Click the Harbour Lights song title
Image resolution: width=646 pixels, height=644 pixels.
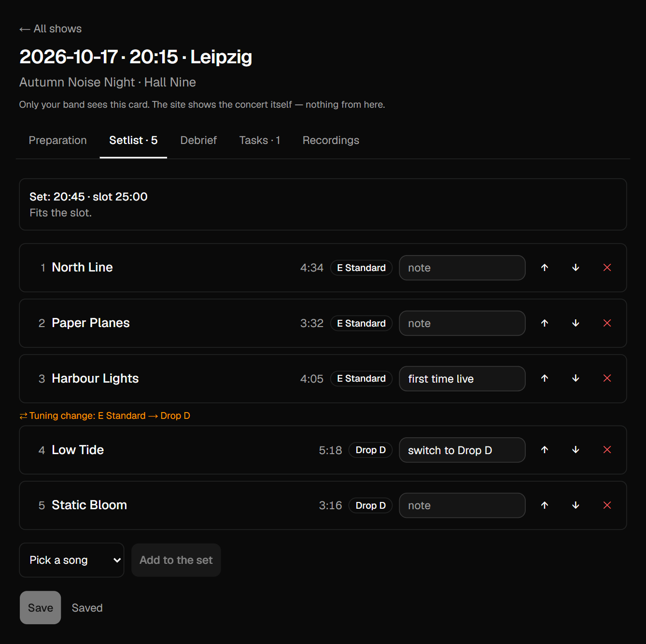coord(95,378)
